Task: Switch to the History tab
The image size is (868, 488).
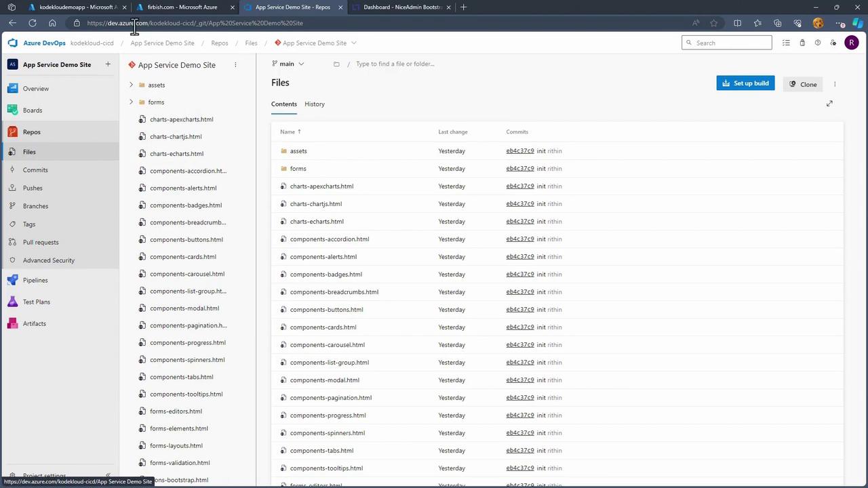Action: 315,104
